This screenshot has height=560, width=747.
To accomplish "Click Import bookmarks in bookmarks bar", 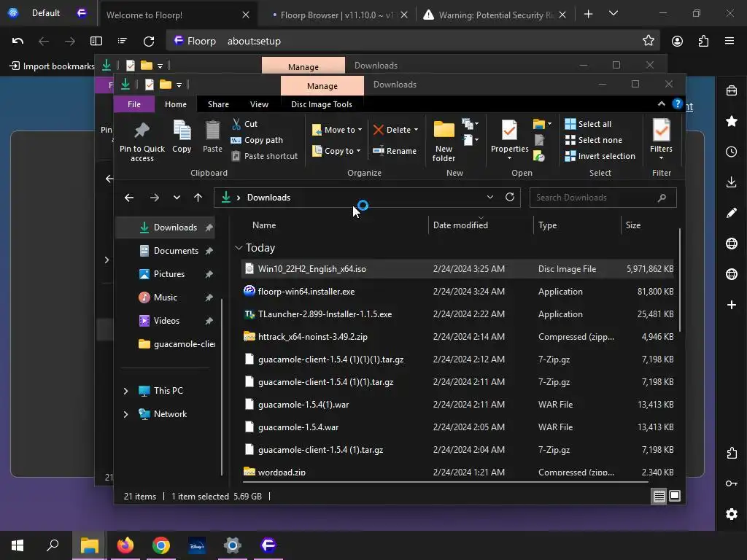I will coord(53,66).
